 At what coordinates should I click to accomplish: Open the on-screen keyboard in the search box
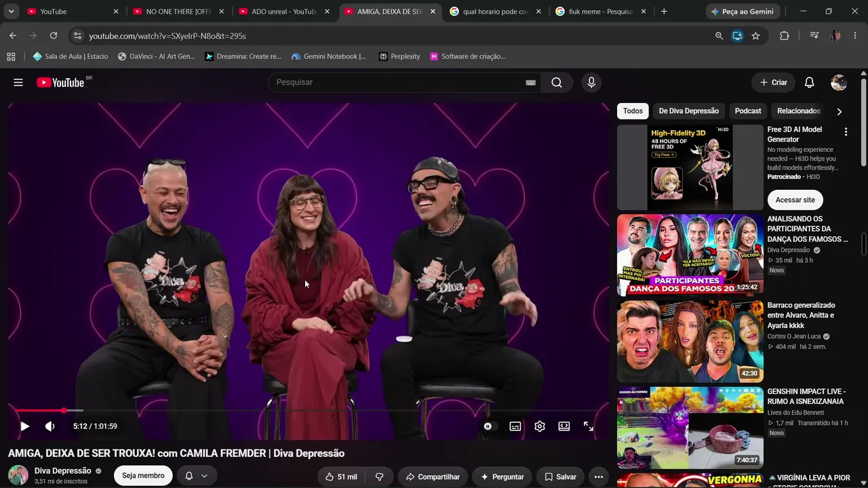[531, 83]
